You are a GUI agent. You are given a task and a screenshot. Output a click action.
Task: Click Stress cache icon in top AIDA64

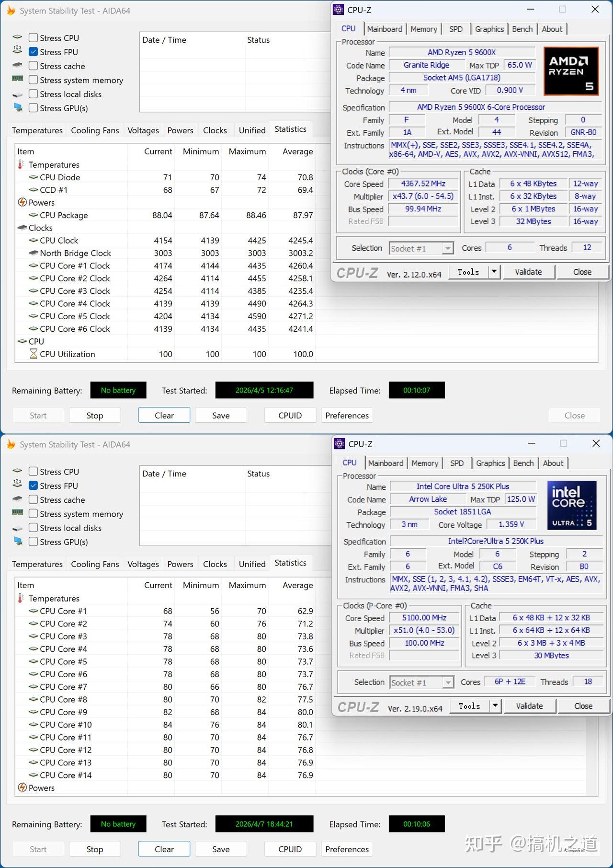(x=17, y=65)
